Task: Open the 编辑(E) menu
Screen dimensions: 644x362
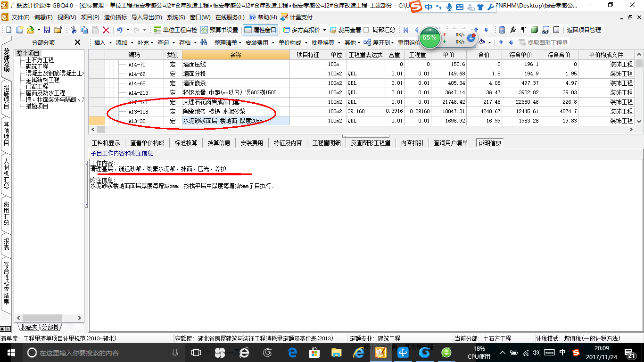Action: tap(43, 17)
